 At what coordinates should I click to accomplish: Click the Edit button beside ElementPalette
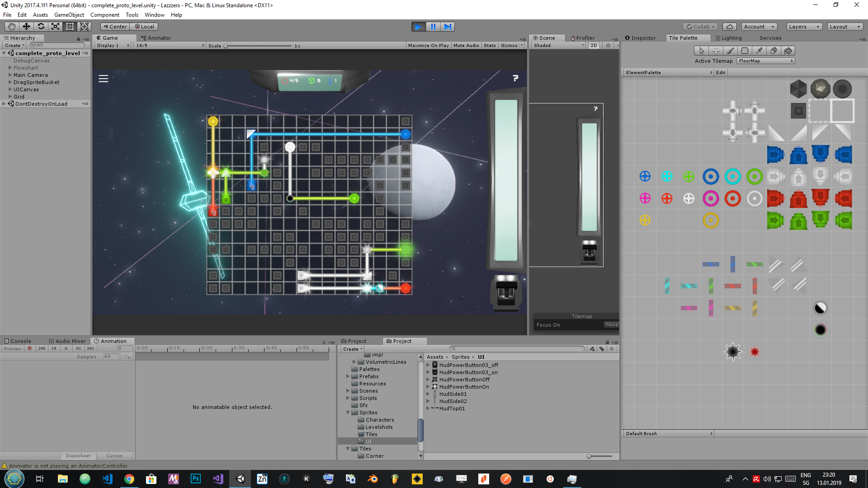(721, 72)
